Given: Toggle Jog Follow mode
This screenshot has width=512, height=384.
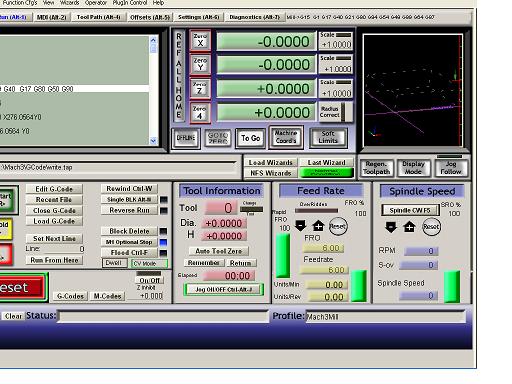Looking at the screenshot, I should [451, 168].
